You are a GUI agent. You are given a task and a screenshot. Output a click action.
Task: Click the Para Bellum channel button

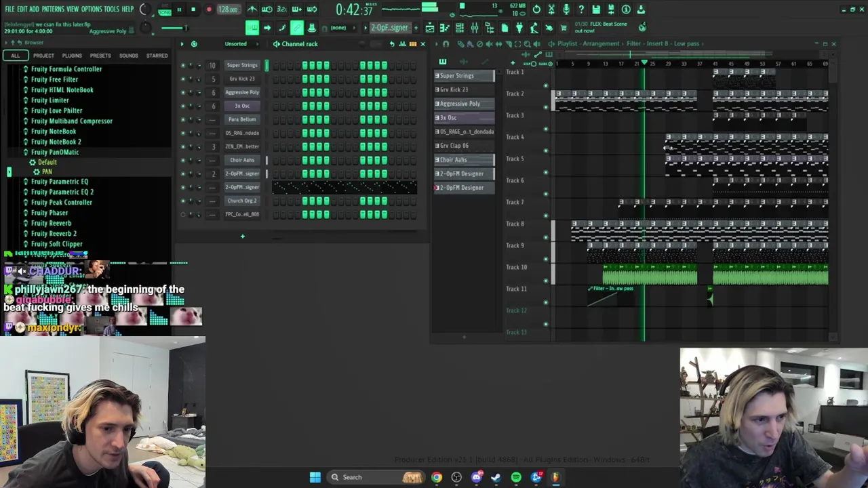(242, 119)
